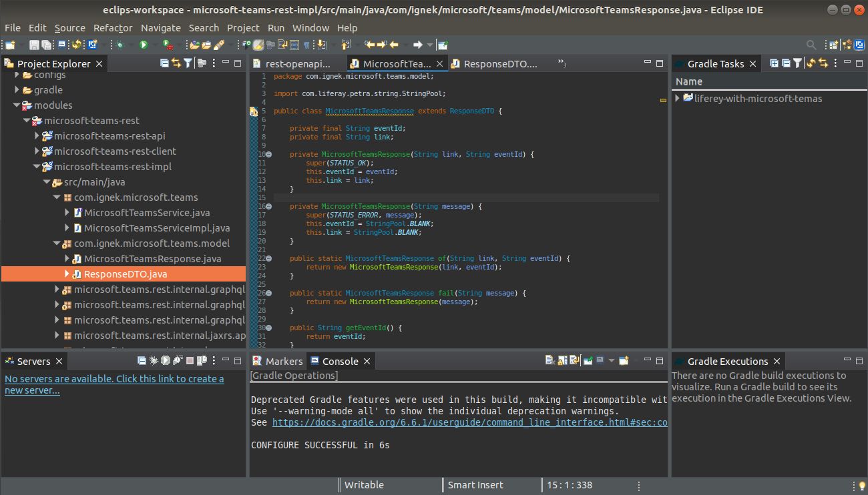Switch to the Markers tab
Image resolution: width=868 pixels, height=495 pixels.
coord(278,361)
